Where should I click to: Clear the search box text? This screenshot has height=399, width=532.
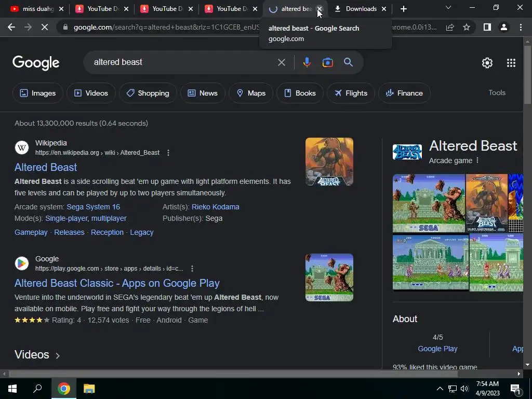click(281, 62)
